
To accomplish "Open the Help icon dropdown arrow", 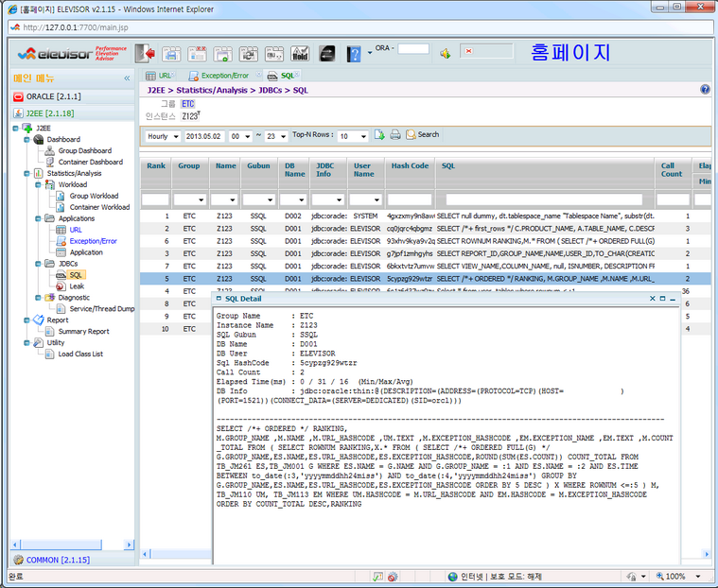I will point(370,53).
